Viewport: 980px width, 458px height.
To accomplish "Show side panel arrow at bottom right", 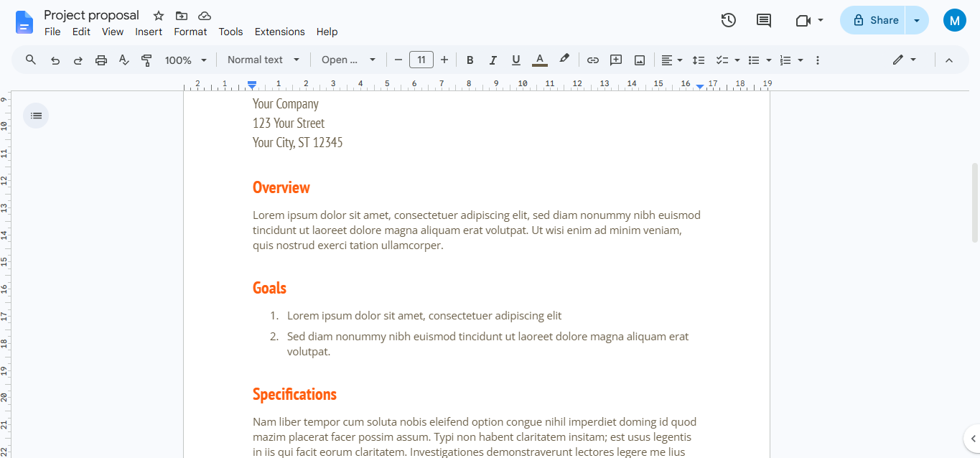I will click(972, 438).
